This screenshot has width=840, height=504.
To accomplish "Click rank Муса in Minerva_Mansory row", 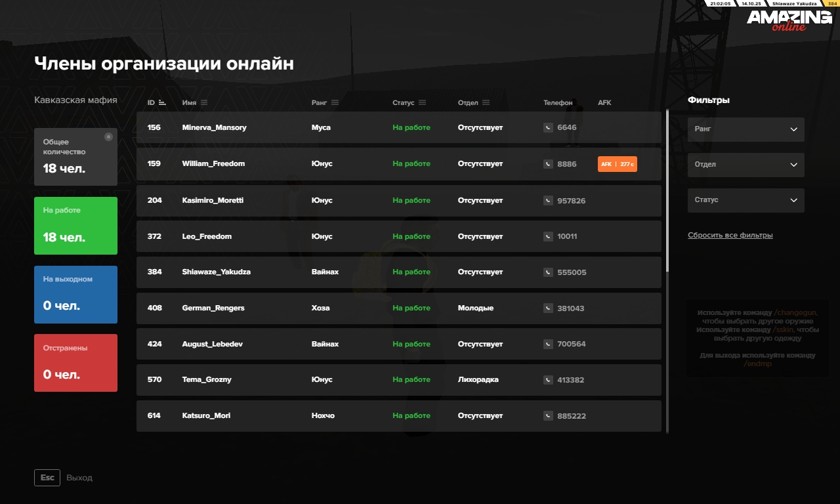I will (321, 127).
